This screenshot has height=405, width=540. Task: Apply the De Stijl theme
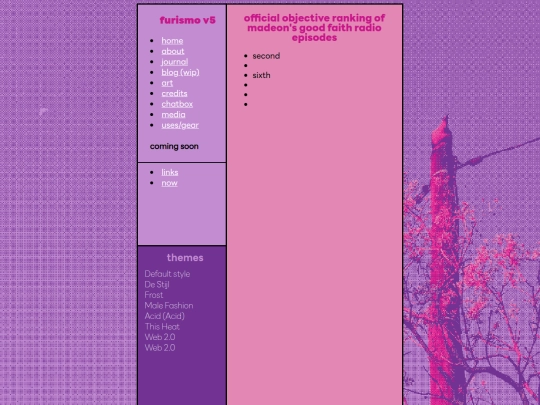tap(157, 285)
